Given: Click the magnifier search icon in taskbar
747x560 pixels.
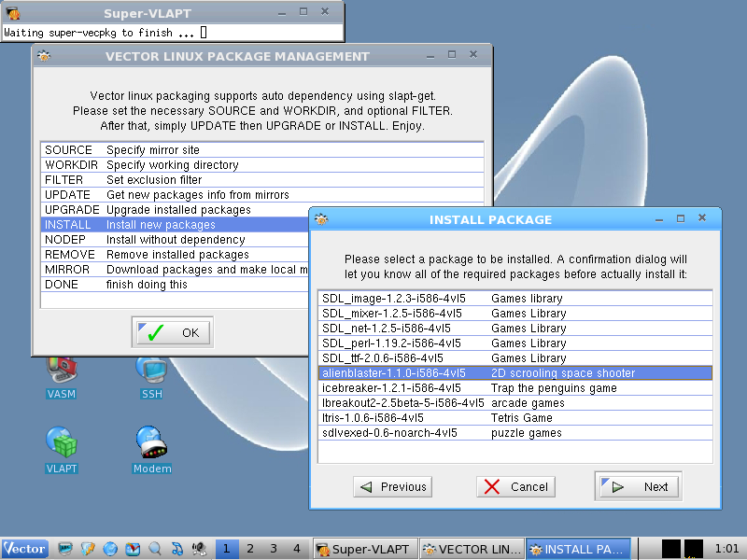Looking at the screenshot, I should point(155,549).
